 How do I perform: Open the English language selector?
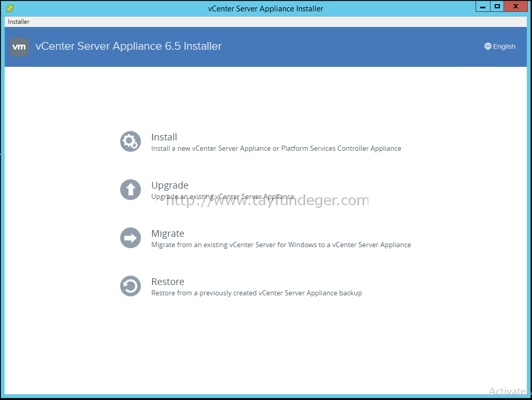point(500,47)
